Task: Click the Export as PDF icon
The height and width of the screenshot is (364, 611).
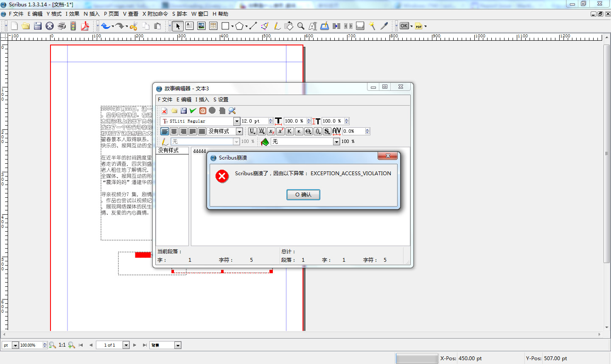Action: 85,26
